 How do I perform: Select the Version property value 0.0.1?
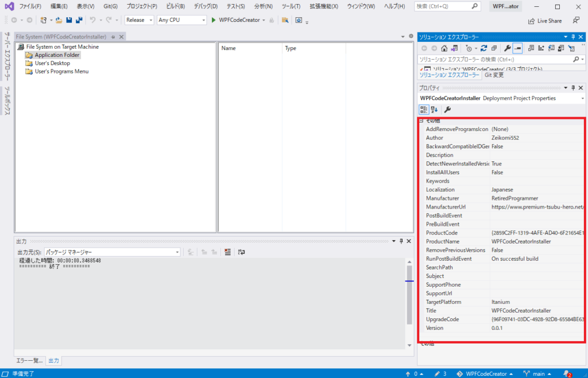(x=537, y=328)
